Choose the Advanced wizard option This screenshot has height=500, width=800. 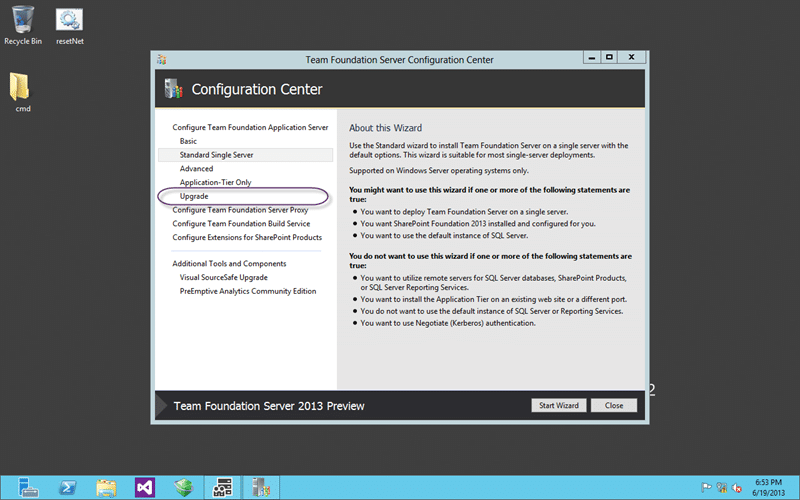[196, 169]
